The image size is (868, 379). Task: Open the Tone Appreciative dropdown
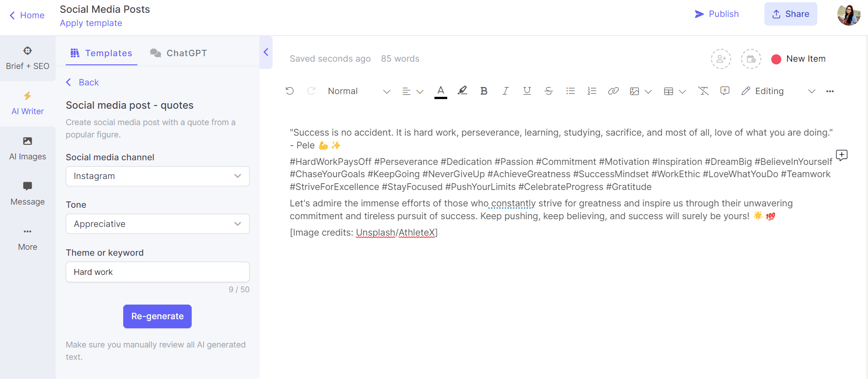157,224
